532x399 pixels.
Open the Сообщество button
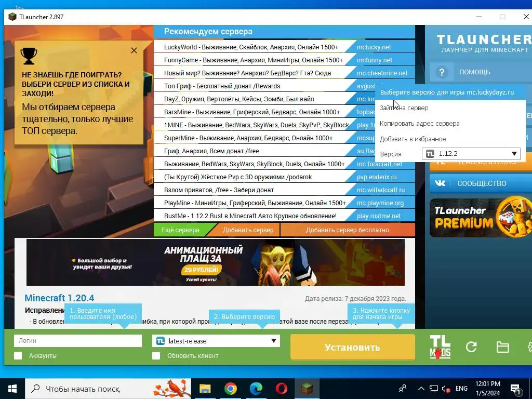click(482, 183)
